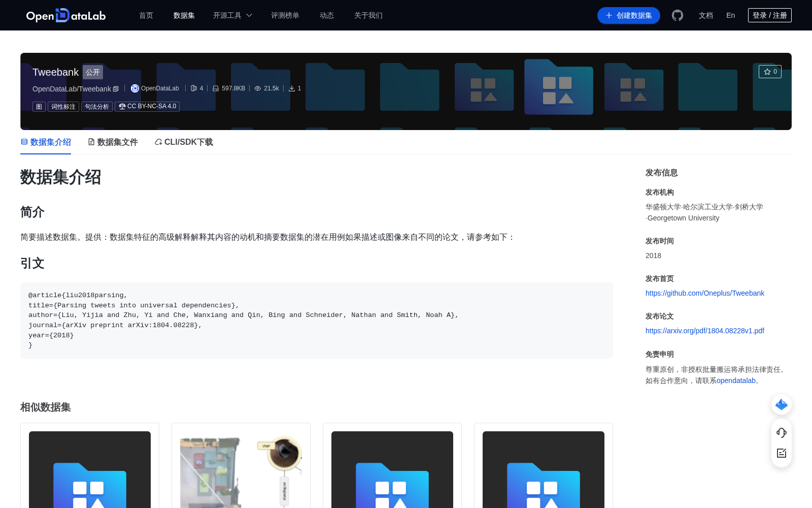The height and width of the screenshot is (508, 812).
Task: Click the BibTeX citation code block
Action: coord(317,321)
